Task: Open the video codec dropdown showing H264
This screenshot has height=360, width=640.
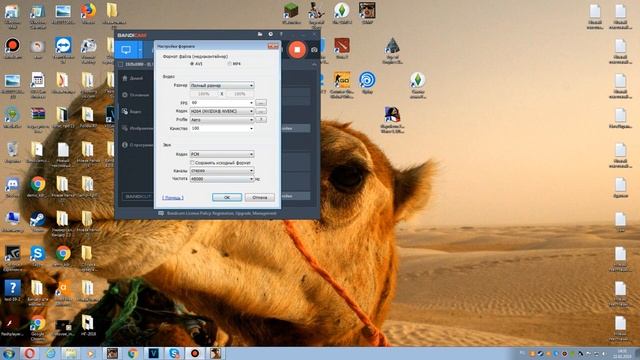Action: [x=222, y=111]
